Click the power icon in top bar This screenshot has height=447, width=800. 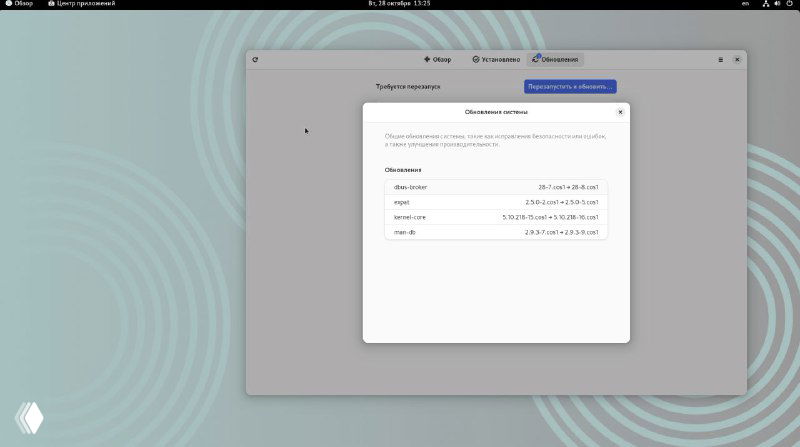[789, 4]
